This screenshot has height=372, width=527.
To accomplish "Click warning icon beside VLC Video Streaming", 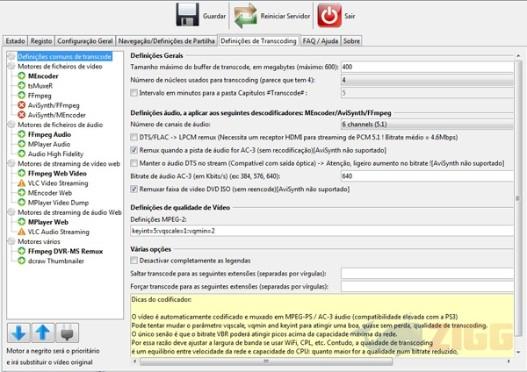I will (22, 183).
